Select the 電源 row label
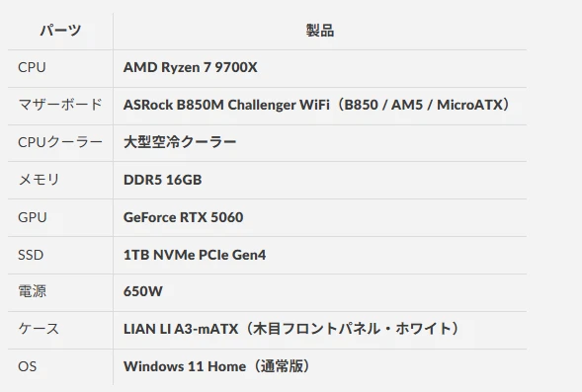The width and height of the screenshot is (582, 392). (33, 291)
